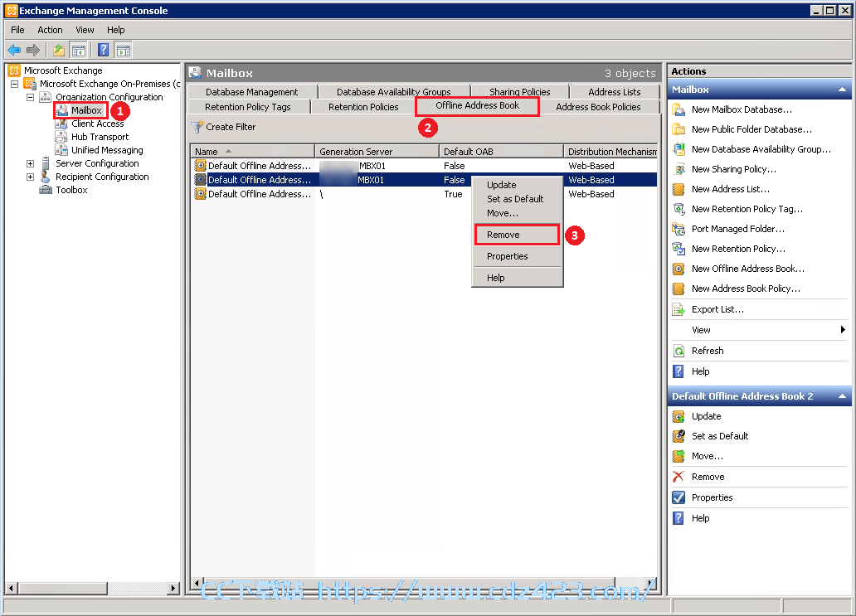
Task: Click the red X Remove icon
Action: point(678,477)
